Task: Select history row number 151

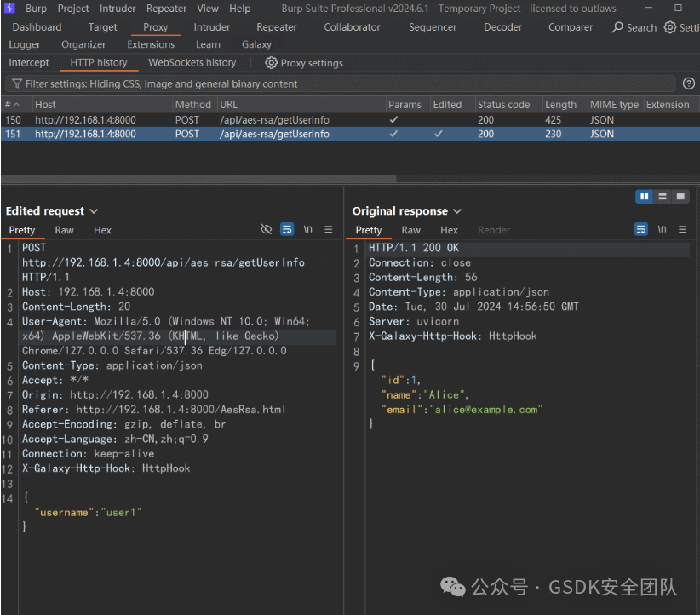Action: coord(350,134)
